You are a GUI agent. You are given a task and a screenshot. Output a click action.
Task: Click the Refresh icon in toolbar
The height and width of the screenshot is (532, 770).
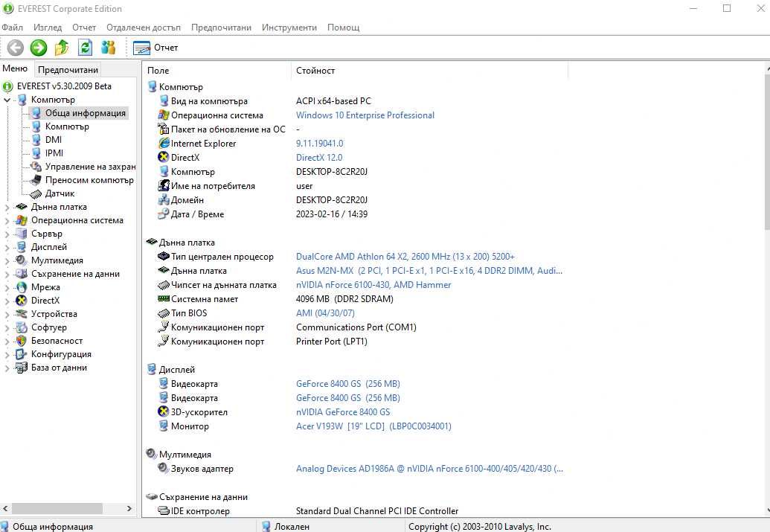tap(85, 48)
